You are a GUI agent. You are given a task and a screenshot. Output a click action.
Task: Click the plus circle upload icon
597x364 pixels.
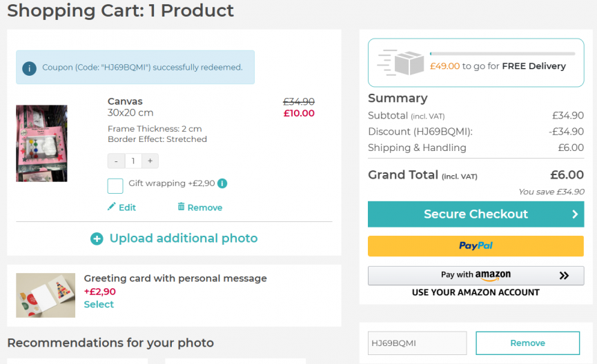(97, 239)
